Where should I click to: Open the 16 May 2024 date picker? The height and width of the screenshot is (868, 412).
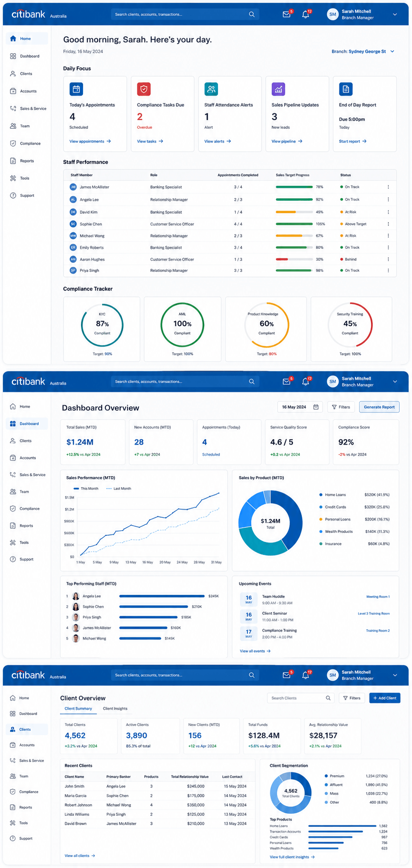tap(300, 407)
